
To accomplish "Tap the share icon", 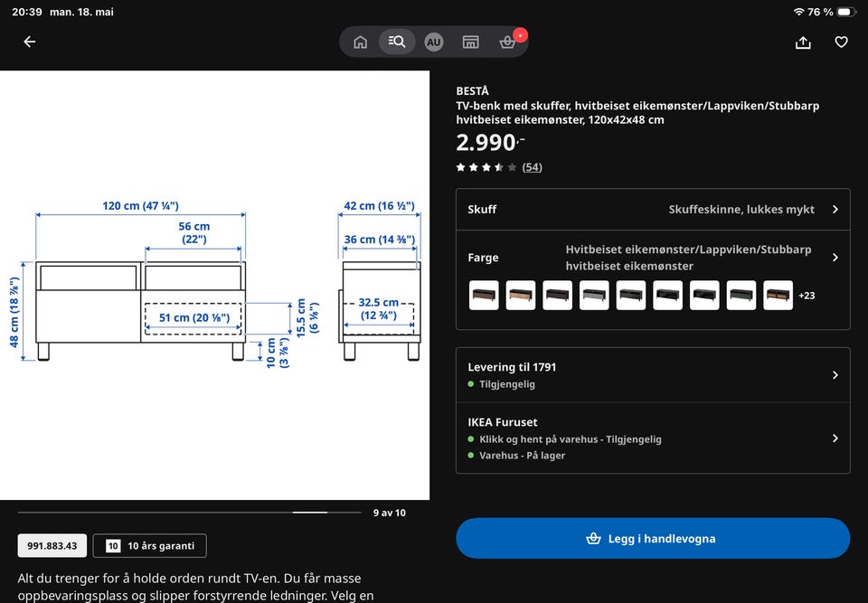I will coord(803,42).
